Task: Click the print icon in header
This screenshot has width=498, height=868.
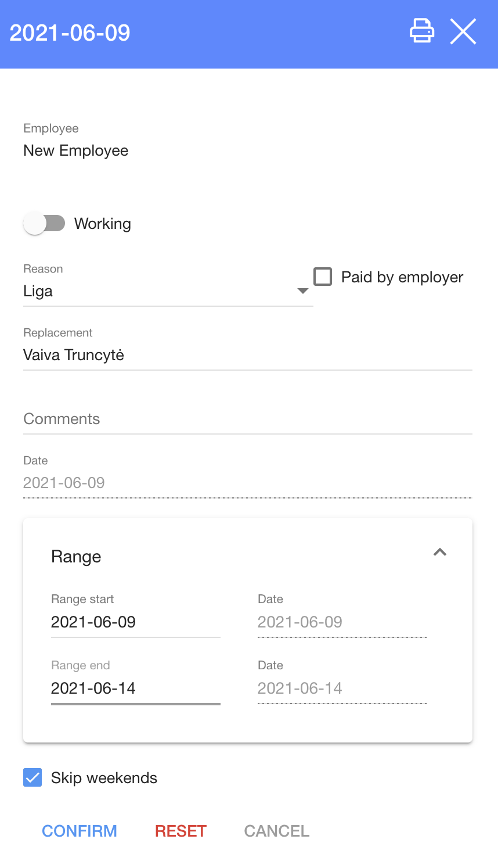Action: point(422,31)
